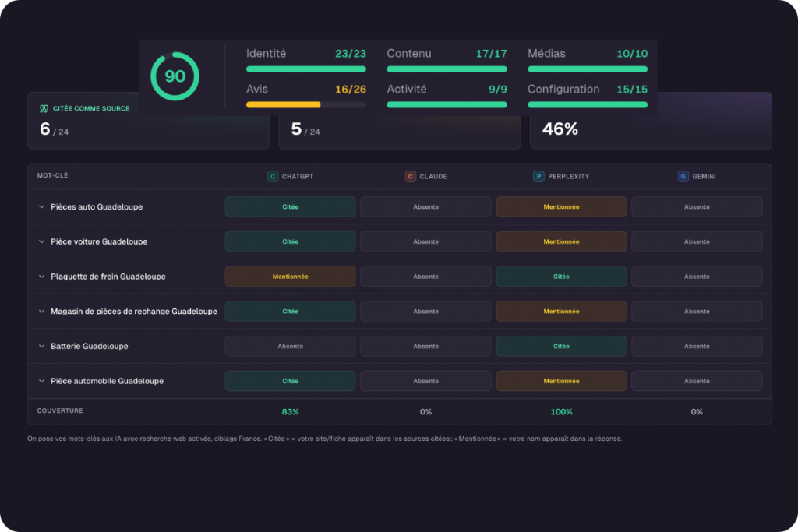This screenshot has width=798, height=532.
Task: Click the Activité progress bar
Action: coord(447,105)
